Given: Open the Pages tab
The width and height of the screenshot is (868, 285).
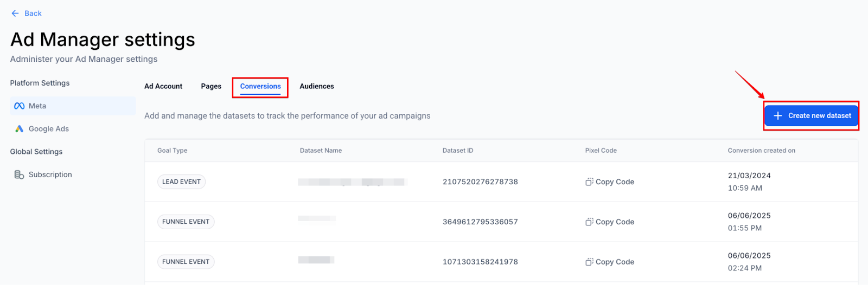Looking at the screenshot, I should coord(211,87).
